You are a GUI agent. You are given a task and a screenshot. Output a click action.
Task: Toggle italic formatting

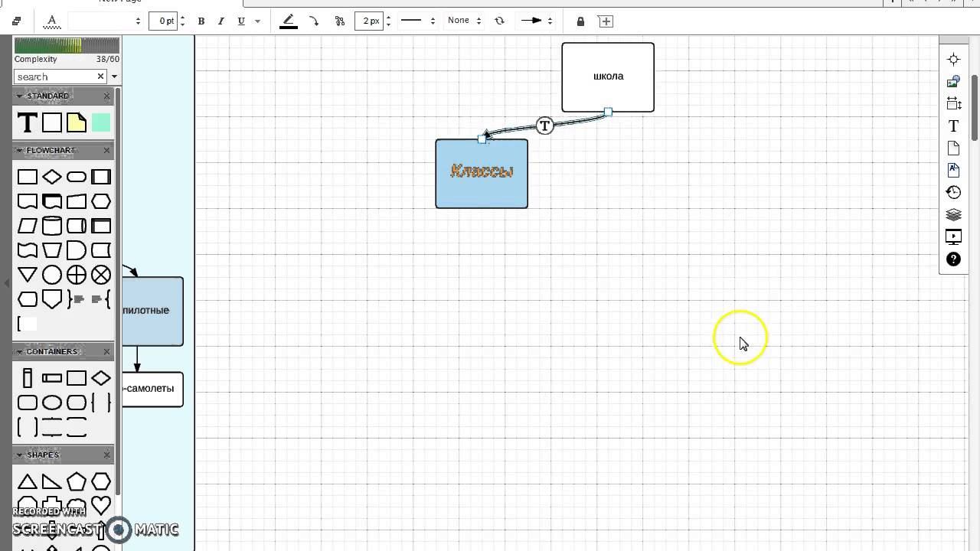click(221, 21)
